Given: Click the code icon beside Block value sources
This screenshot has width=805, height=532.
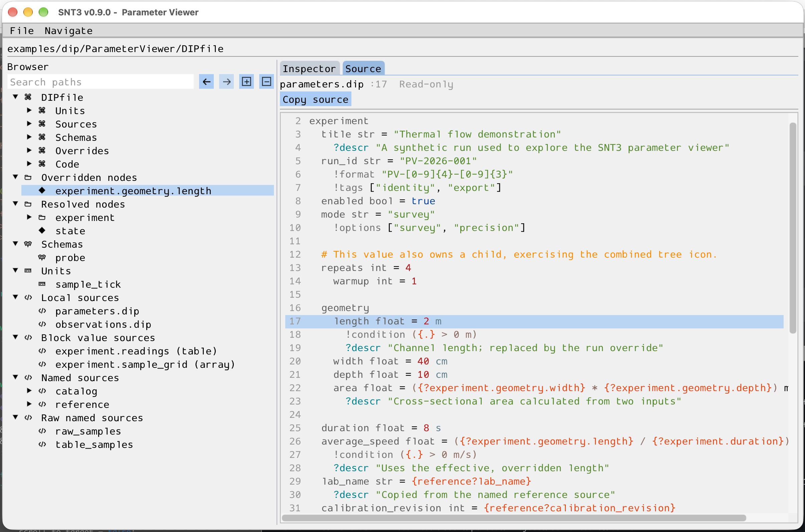Looking at the screenshot, I should pyautogui.click(x=28, y=337).
